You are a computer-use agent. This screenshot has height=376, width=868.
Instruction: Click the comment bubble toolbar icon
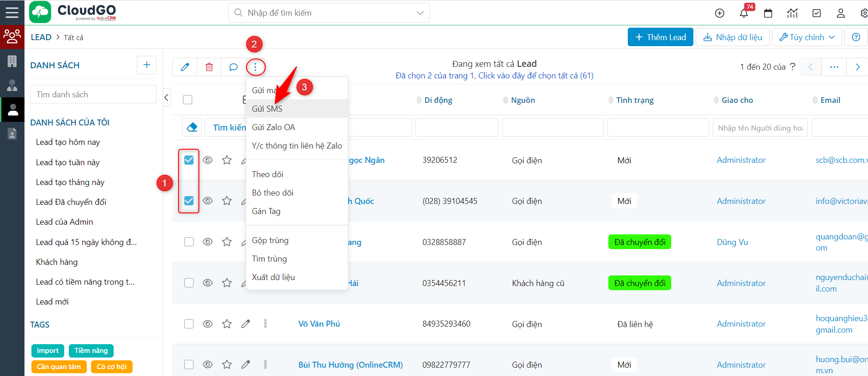point(233,67)
